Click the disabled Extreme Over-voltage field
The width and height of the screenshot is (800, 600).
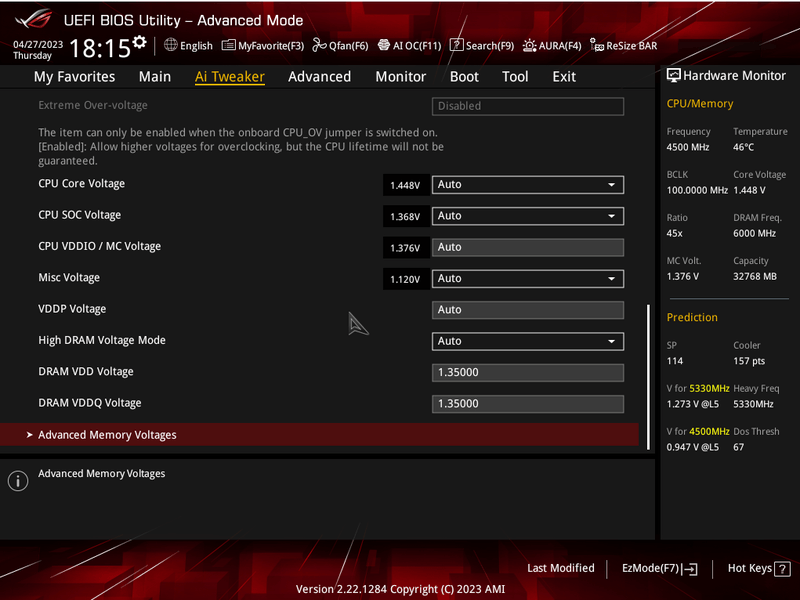528,106
